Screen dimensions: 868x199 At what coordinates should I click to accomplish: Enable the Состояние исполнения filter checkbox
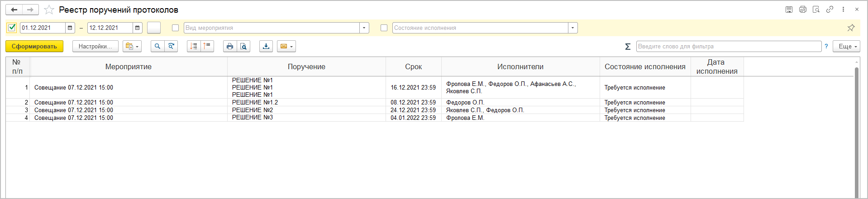(x=384, y=28)
